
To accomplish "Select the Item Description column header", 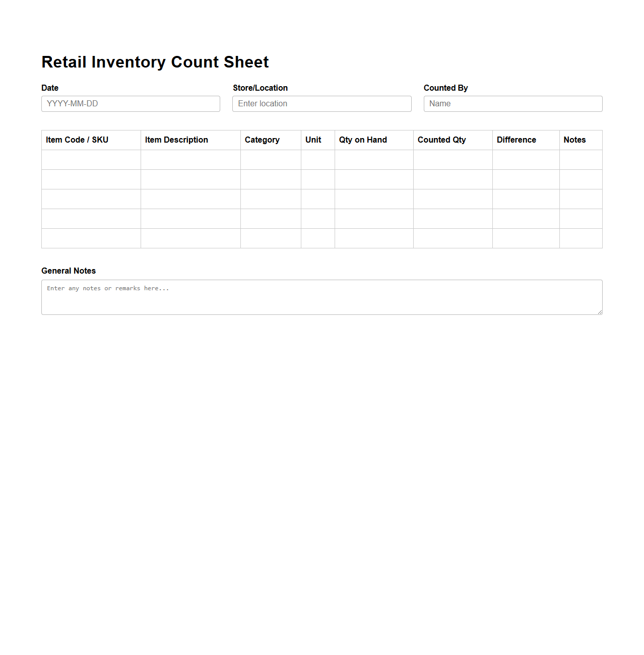I will click(176, 140).
